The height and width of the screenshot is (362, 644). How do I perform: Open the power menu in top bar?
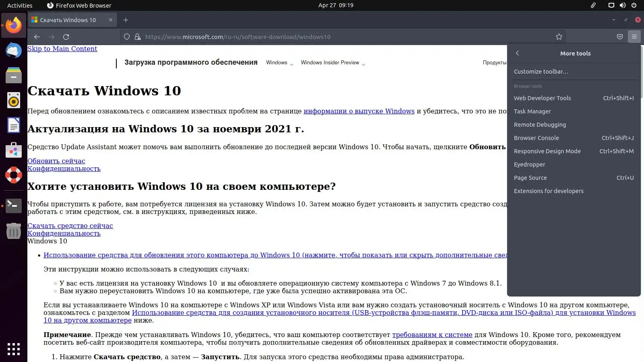634,5
